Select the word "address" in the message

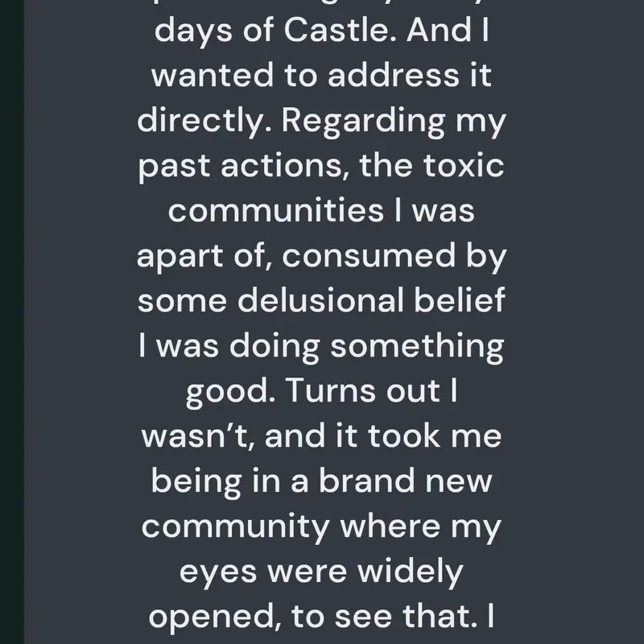(393, 76)
